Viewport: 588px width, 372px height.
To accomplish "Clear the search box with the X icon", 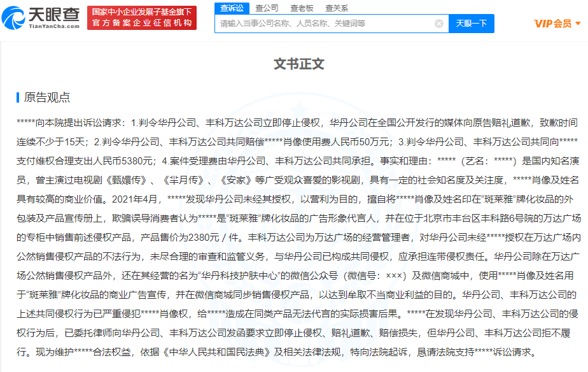I will click(x=438, y=24).
